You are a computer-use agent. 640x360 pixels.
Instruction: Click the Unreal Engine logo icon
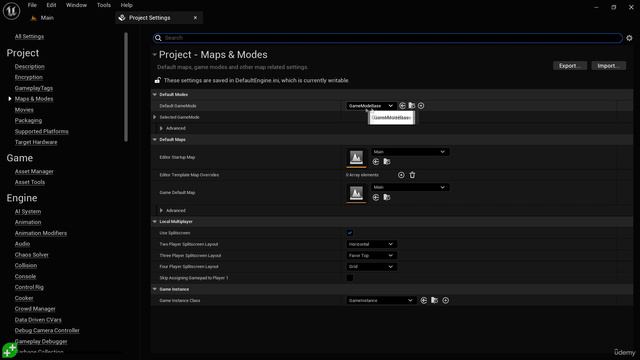pos(11,11)
